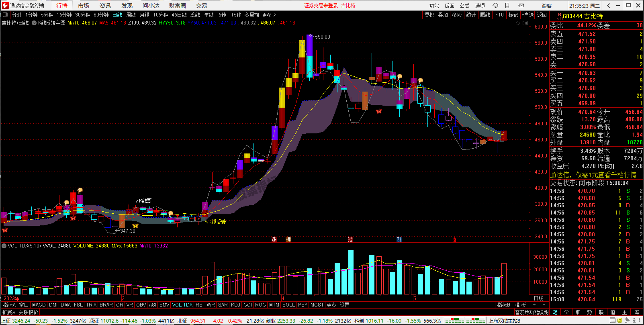This screenshot has height=325, width=644.
Task: Expand 更多 periods in the period bar
Action: click(x=269, y=15)
